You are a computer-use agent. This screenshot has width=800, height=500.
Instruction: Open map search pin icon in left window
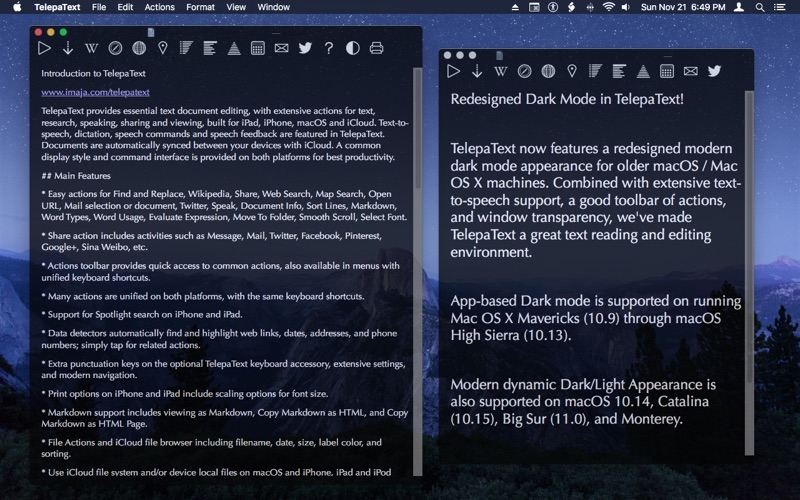pos(163,48)
